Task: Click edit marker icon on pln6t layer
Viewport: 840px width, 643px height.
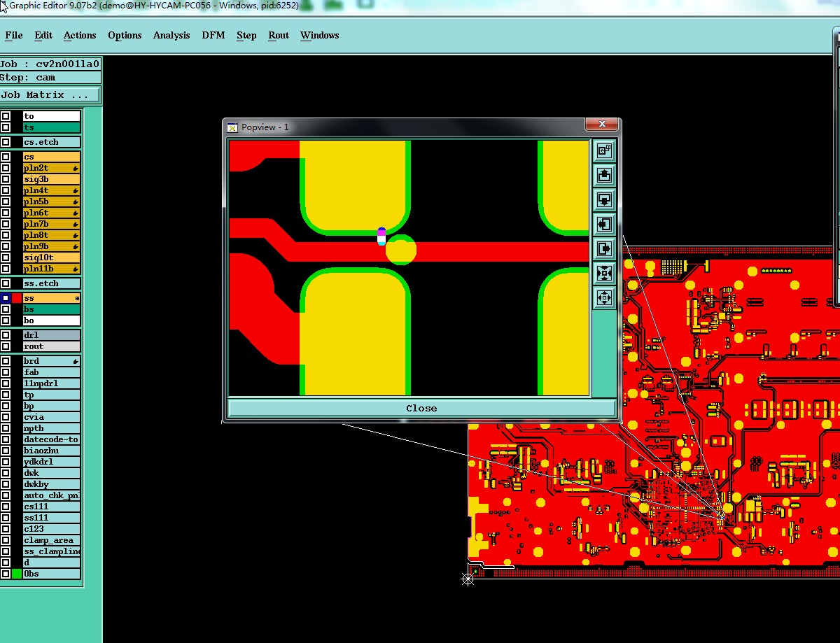Action: (76, 213)
